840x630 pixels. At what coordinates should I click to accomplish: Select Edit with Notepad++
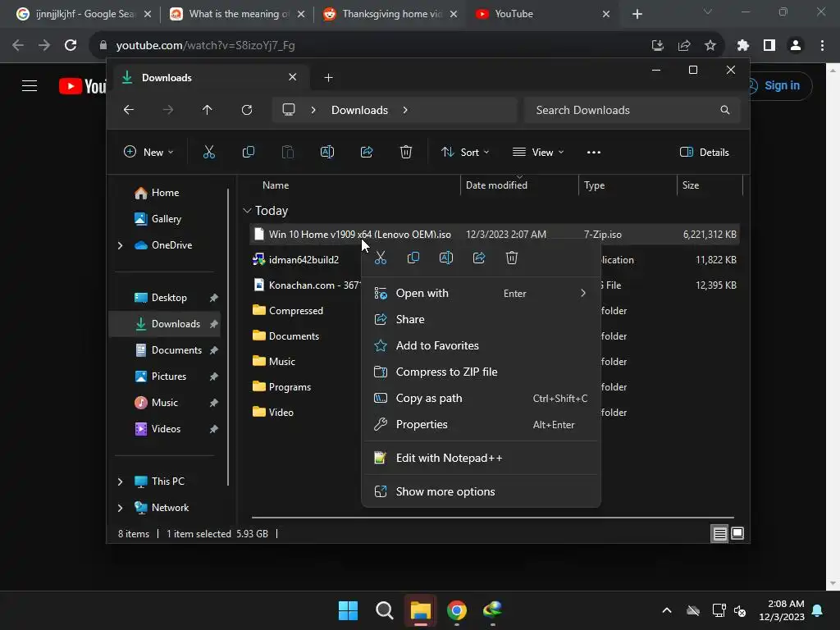(481, 459)
